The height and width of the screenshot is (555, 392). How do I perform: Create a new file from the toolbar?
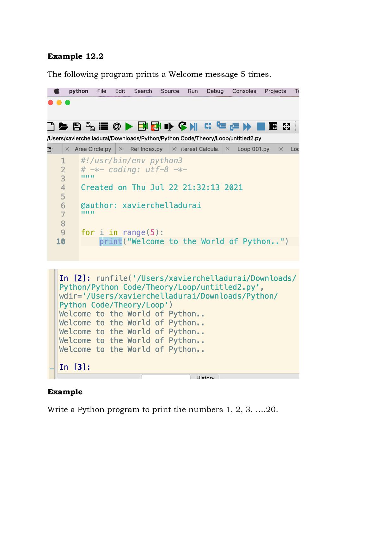[x=51, y=127]
